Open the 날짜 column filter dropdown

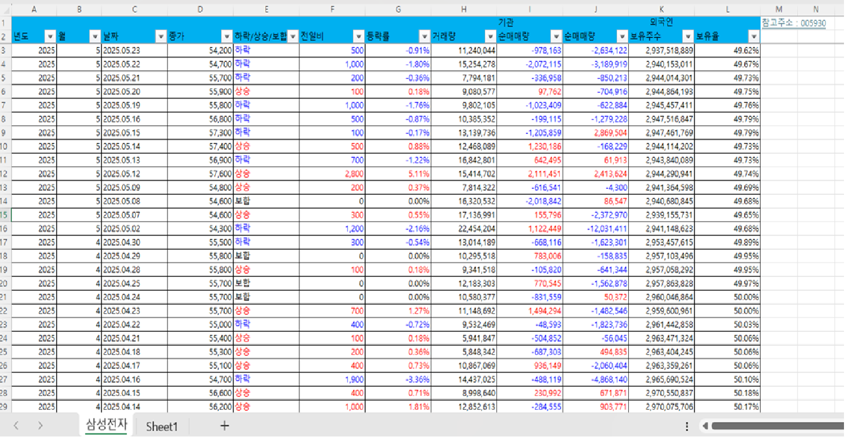pyautogui.click(x=161, y=36)
